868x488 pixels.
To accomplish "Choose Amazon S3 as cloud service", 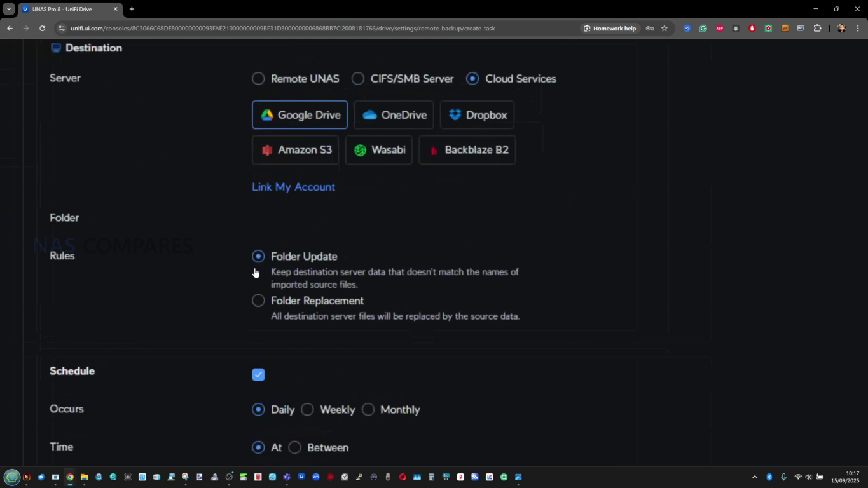I will [296, 150].
